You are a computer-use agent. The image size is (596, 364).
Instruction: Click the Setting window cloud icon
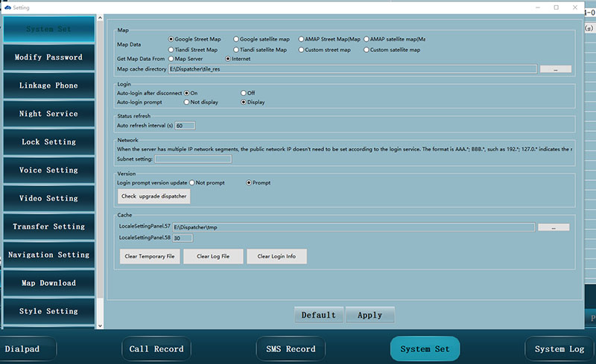7,7
